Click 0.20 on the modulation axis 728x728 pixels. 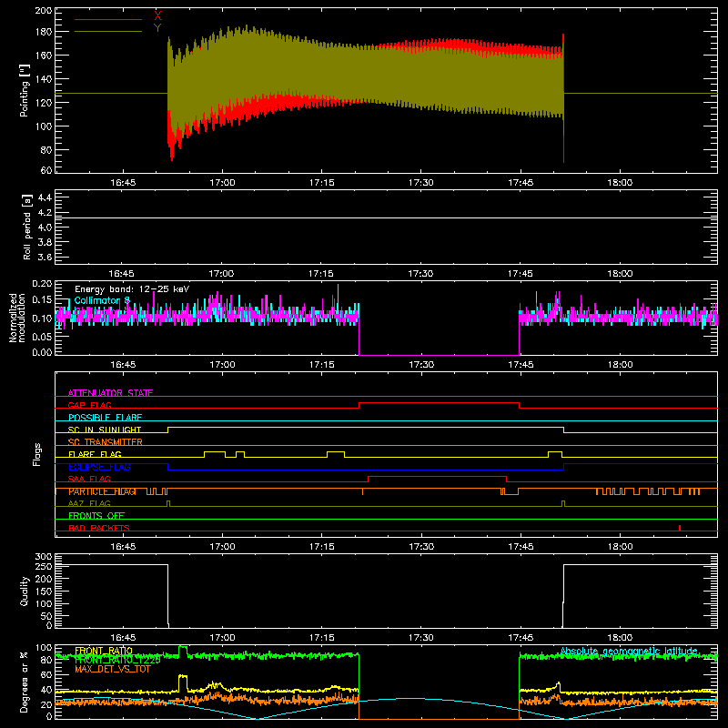point(42,284)
